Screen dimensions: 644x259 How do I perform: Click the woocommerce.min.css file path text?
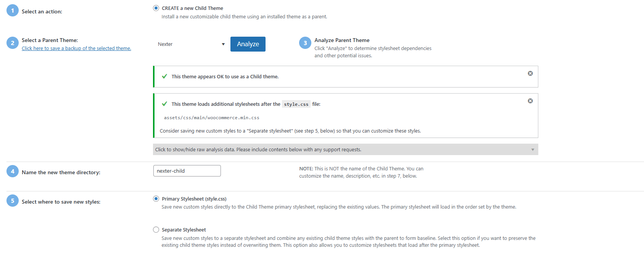click(x=213, y=118)
